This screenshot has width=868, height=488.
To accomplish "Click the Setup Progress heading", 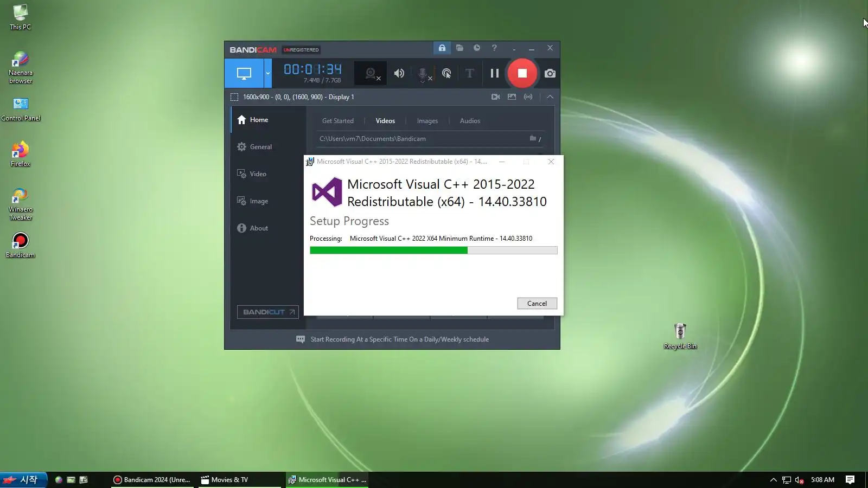I will [x=349, y=221].
